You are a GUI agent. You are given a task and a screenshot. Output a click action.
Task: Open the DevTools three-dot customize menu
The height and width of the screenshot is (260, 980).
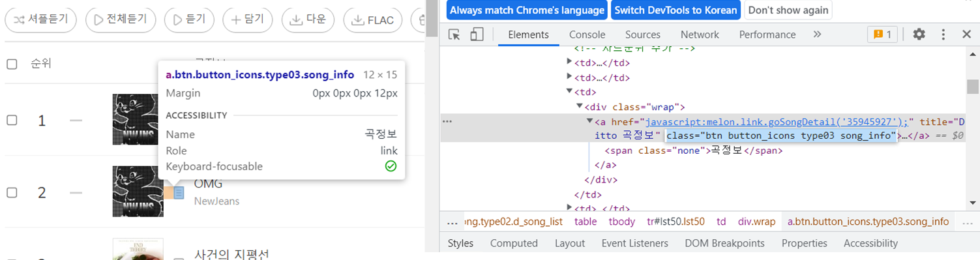coord(943,35)
